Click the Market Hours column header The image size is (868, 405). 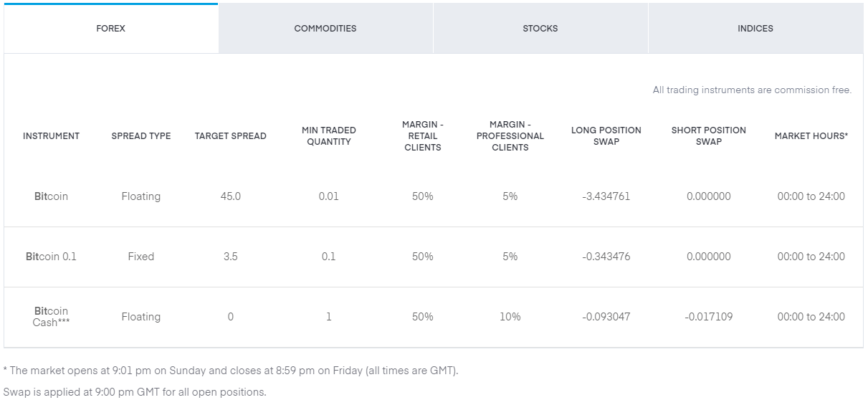pyautogui.click(x=811, y=136)
